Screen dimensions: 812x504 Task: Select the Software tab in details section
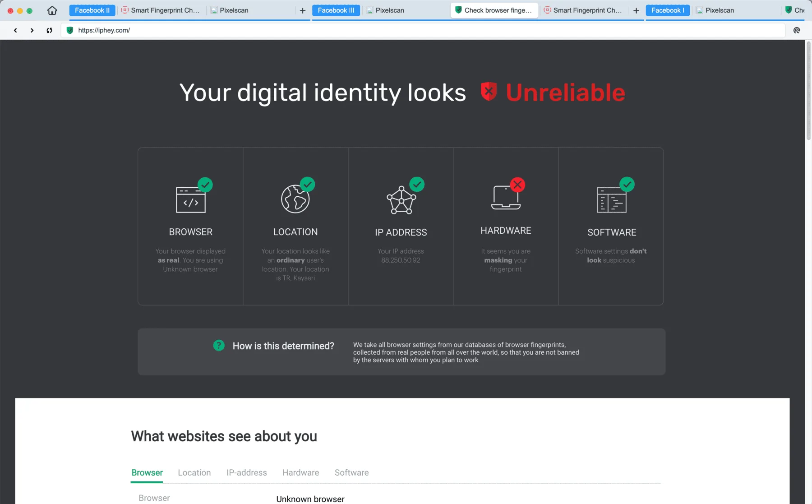(x=352, y=472)
